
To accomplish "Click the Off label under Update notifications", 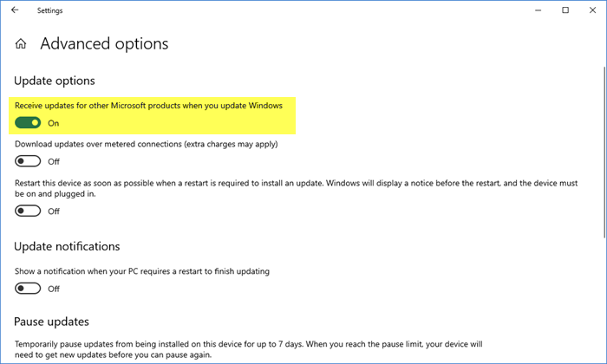I will pos(54,289).
